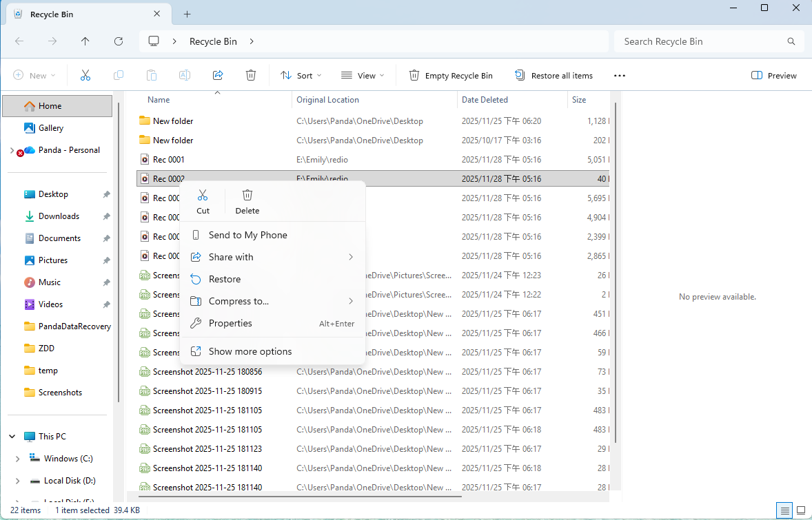This screenshot has width=812, height=520.
Task: Click the Delete trash icon in toolbar
Action: (x=252, y=76)
